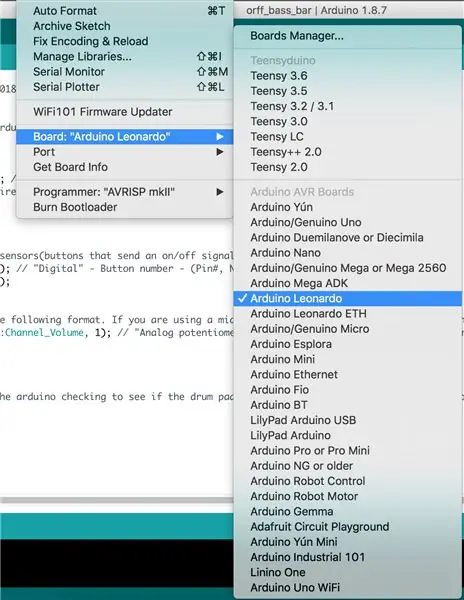Open Manage Libraries...
This screenshot has width=464, height=600.
pyautogui.click(x=124, y=57)
